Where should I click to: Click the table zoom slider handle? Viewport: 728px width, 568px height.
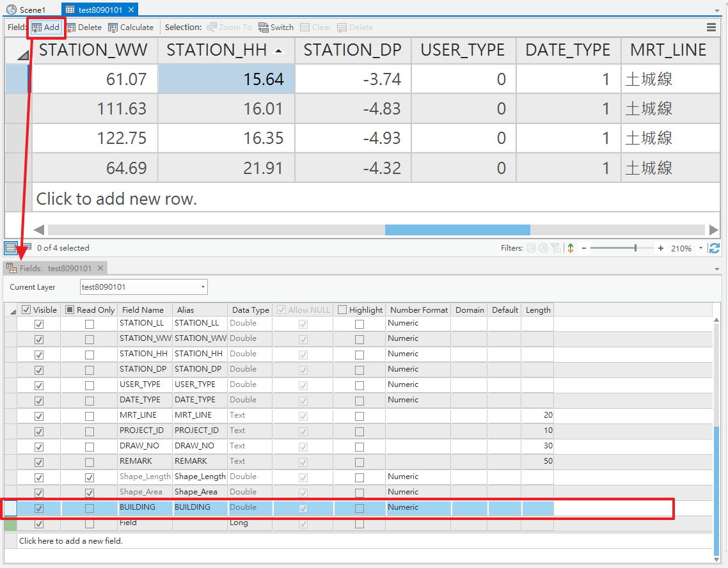pyautogui.click(x=635, y=248)
